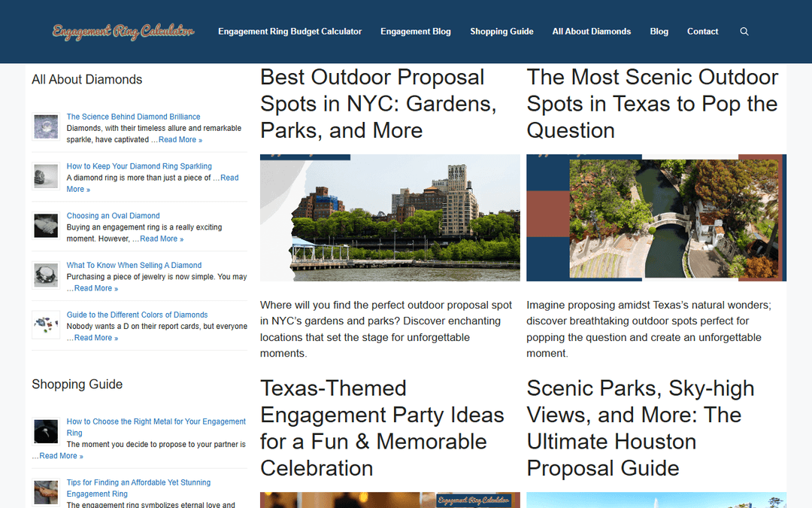Click the Shopping Guide sidebar heading

77,384
